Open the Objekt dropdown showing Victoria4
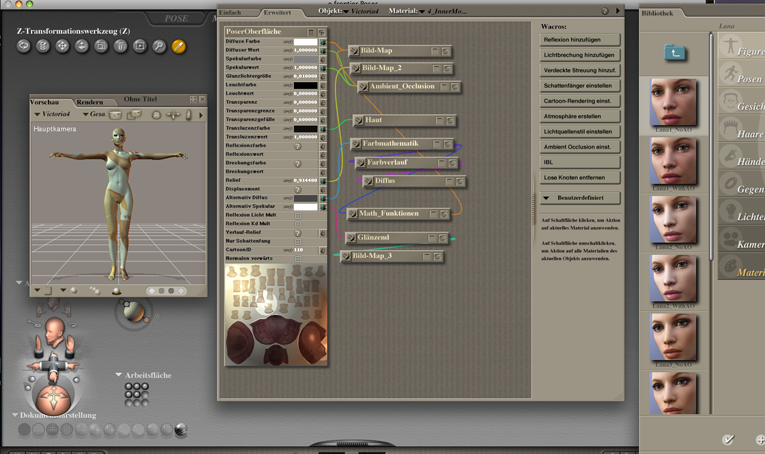 [361, 11]
